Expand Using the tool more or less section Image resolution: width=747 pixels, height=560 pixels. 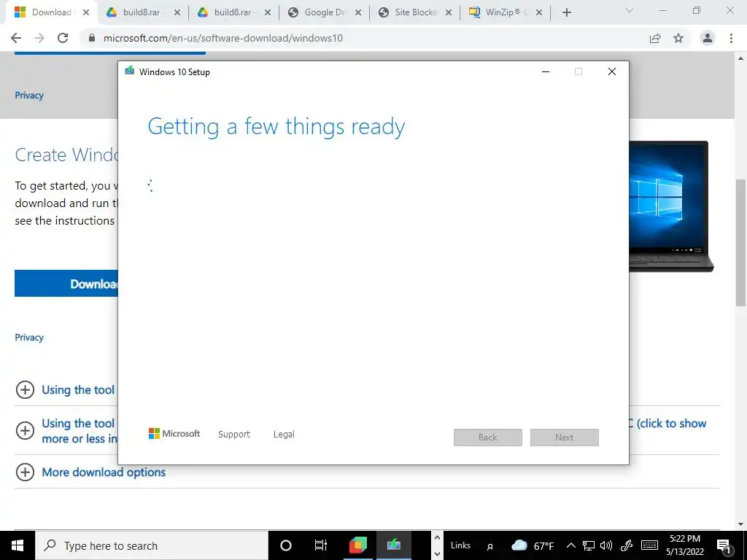click(x=26, y=430)
